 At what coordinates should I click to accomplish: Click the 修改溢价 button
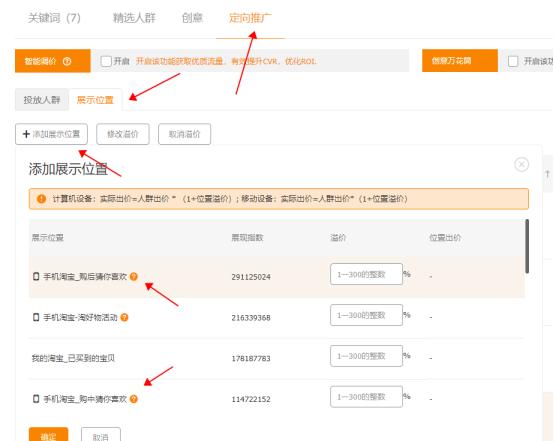(123, 134)
